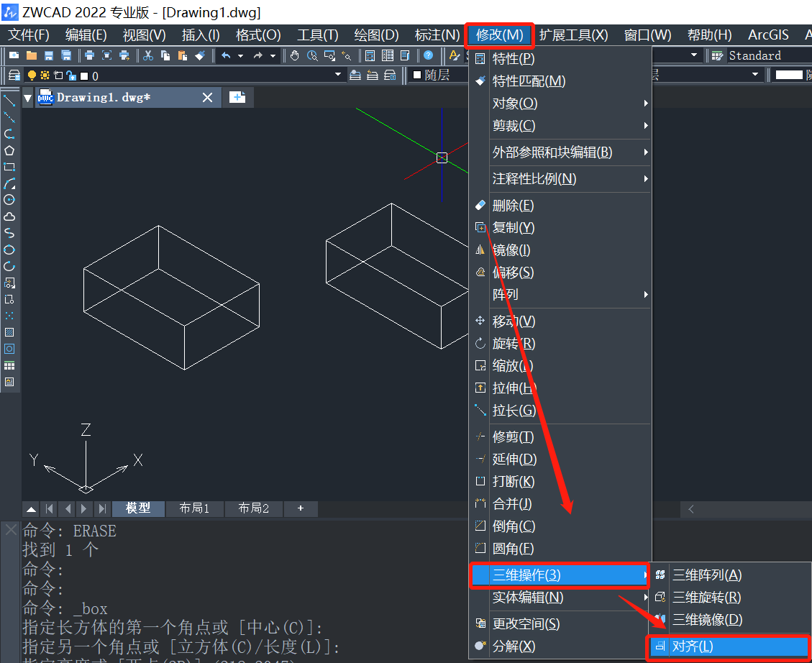Expand the layer dropdown list
Screen dimensions: 812x663
click(x=338, y=76)
